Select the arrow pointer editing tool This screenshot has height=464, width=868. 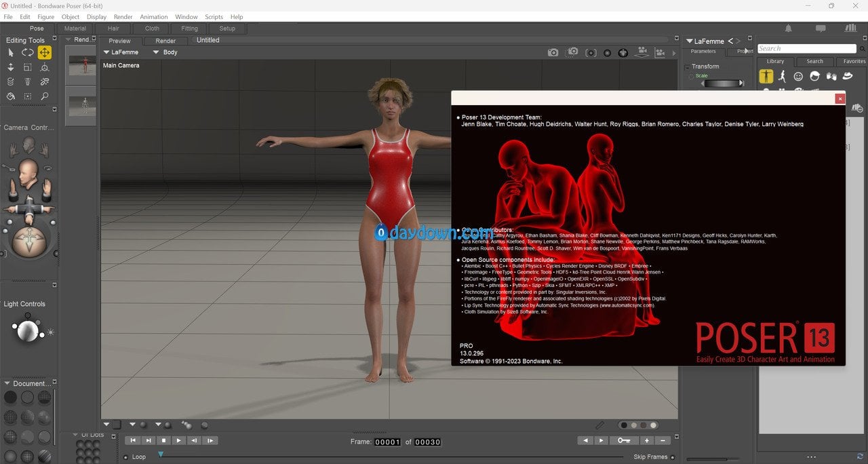[x=11, y=52]
